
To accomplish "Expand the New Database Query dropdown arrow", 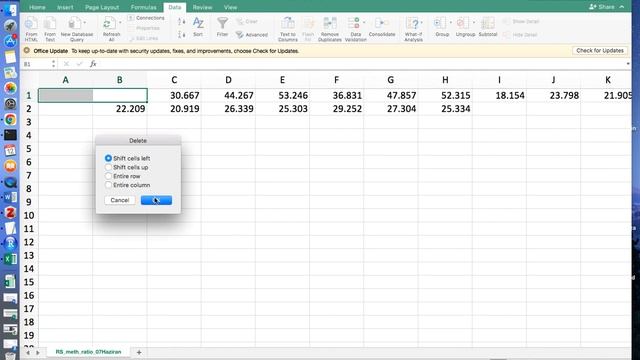I will [84, 23].
